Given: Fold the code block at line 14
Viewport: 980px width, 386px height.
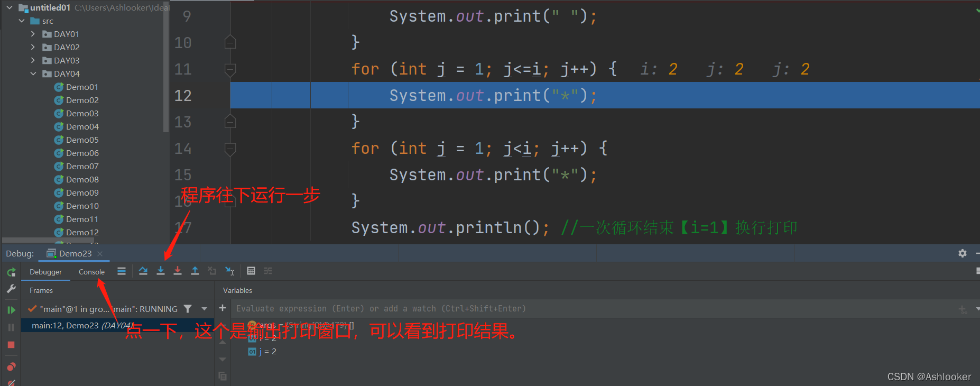Looking at the screenshot, I should (230, 149).
